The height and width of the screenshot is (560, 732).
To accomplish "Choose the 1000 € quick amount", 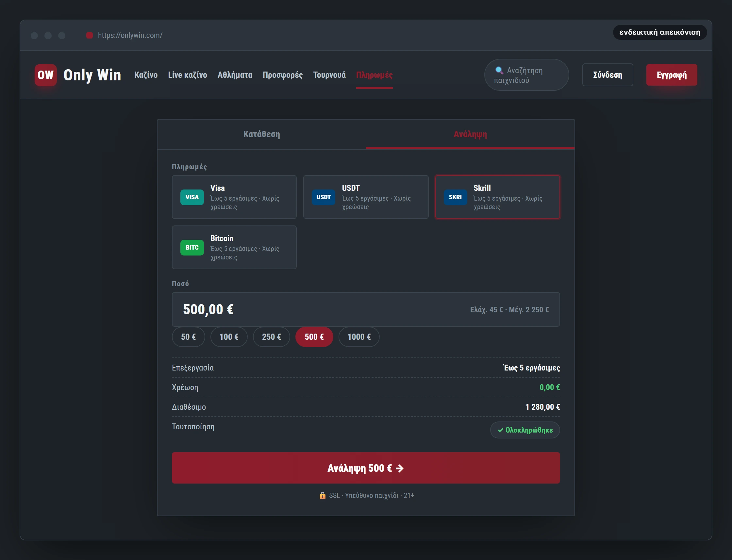I will tap(359, 337).
